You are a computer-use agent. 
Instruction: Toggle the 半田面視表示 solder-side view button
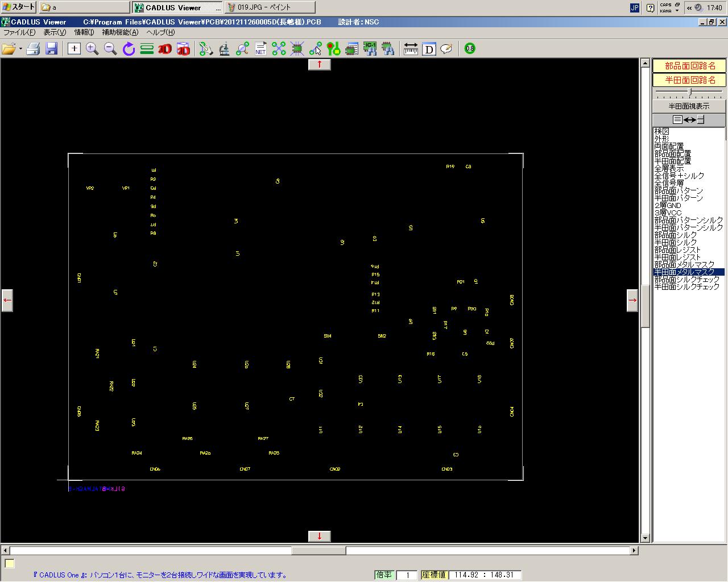coord(689,106)
